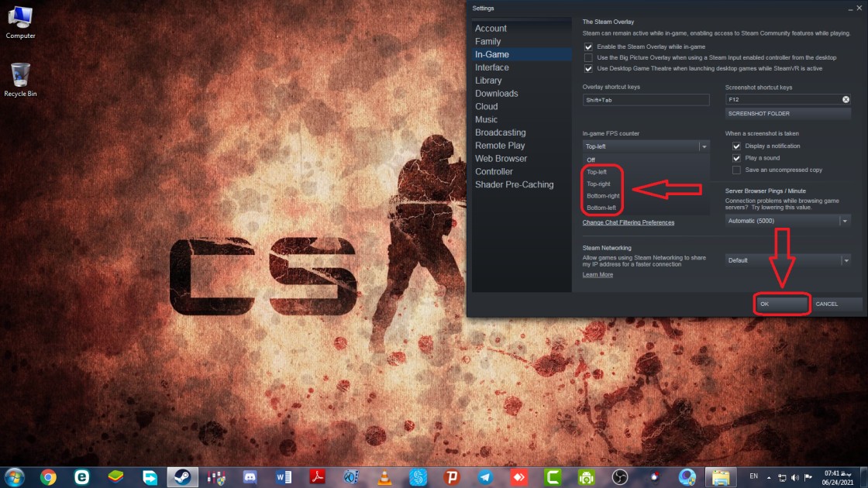This screenshot has width=868, height=488.
Task: Open Steam Networking Learn More link
Action: 598,274
